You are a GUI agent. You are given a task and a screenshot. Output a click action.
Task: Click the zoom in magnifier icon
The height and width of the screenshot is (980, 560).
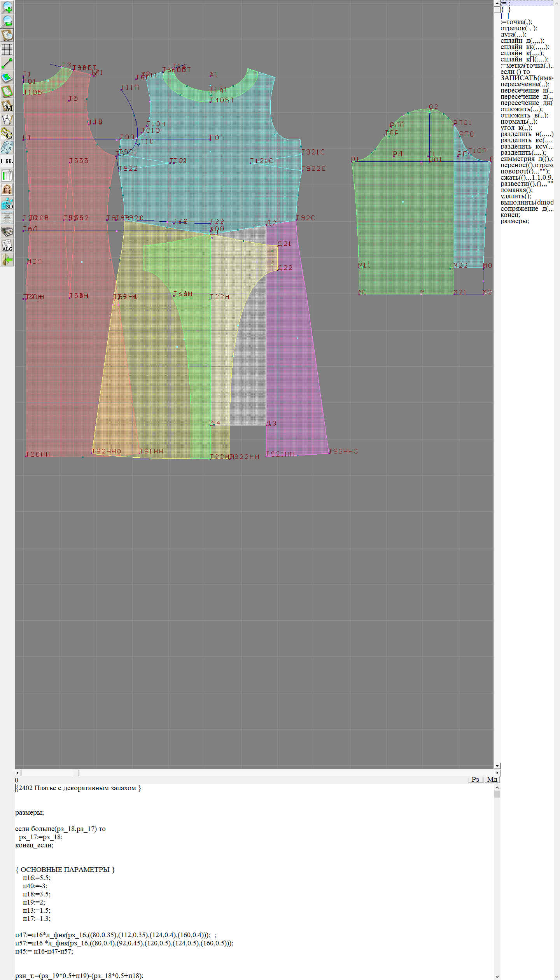coord(7,7)
